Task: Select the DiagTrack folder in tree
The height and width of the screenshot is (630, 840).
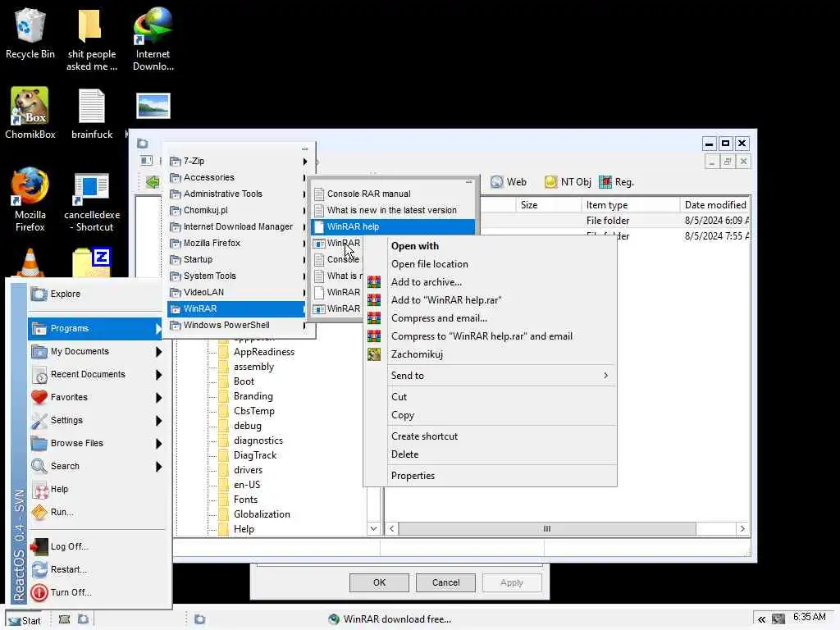Action: (255, 455)
